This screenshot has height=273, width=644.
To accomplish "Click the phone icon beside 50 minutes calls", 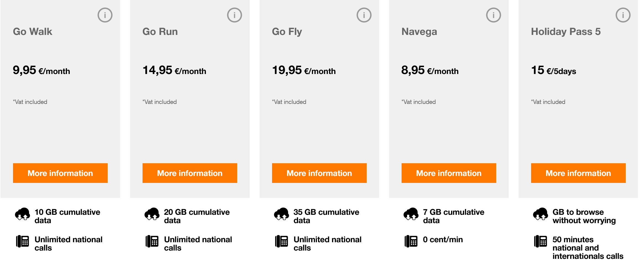I will 541,241.
